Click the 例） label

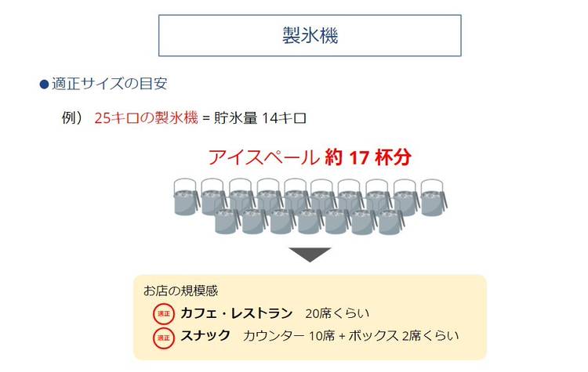[x=71, y=118]
